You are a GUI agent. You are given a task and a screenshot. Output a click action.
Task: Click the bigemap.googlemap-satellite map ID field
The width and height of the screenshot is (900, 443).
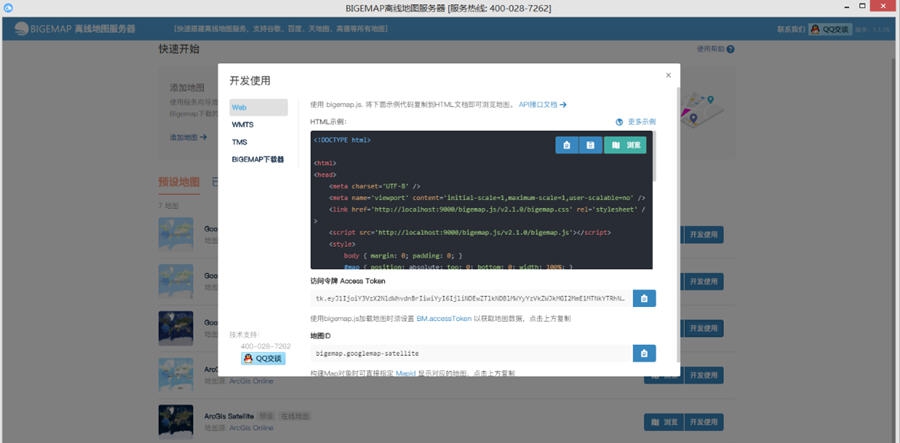pos(471,353)
